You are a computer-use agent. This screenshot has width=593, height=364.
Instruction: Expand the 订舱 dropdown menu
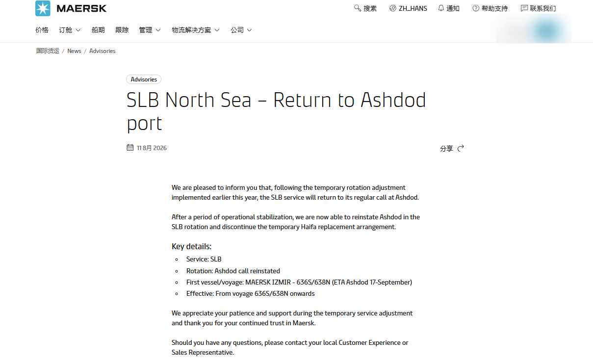click(x=70, y=30)
